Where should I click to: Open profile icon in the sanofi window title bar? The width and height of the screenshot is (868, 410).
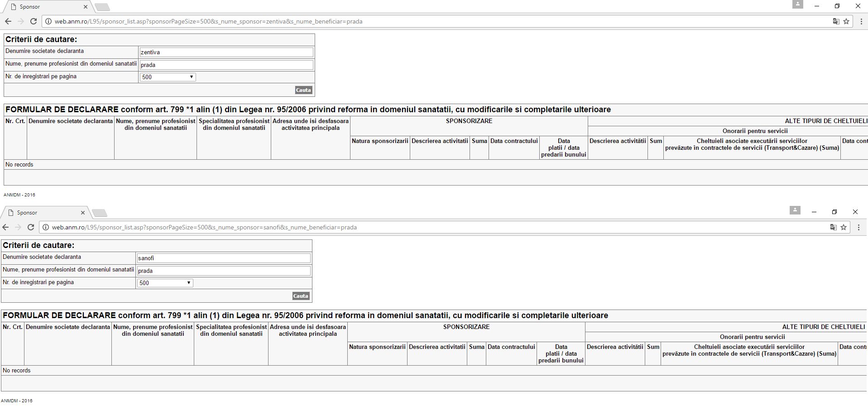[x=795, y=210]
